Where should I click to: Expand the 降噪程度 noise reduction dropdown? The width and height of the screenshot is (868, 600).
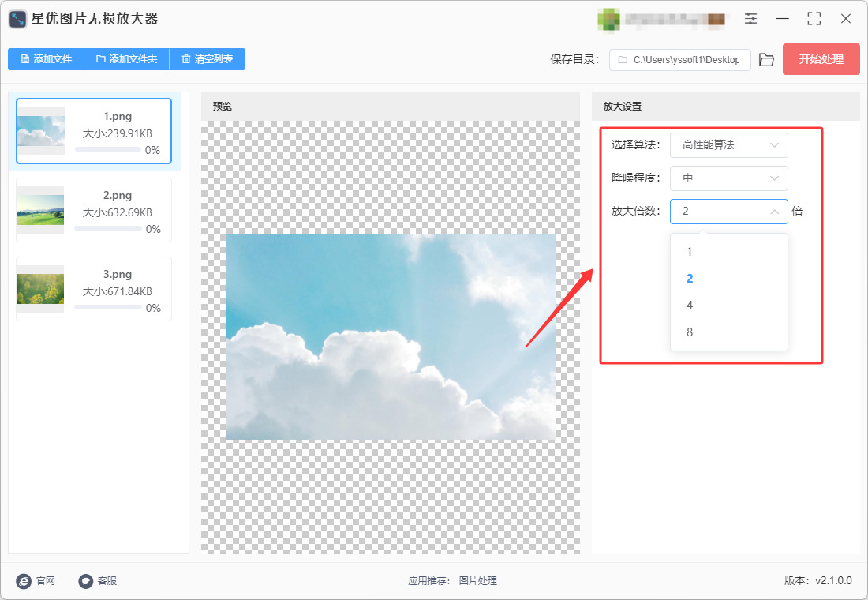pyautogui.click(x=728, y=178)
